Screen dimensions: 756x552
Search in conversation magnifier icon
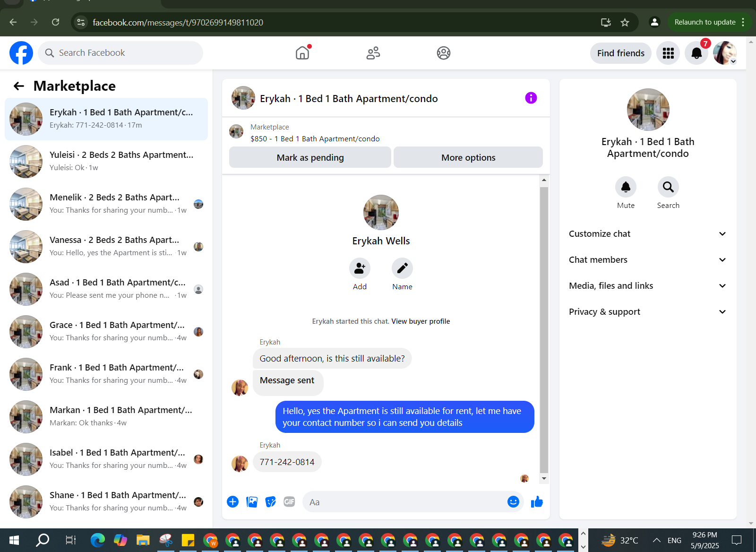tap(668, 187)
